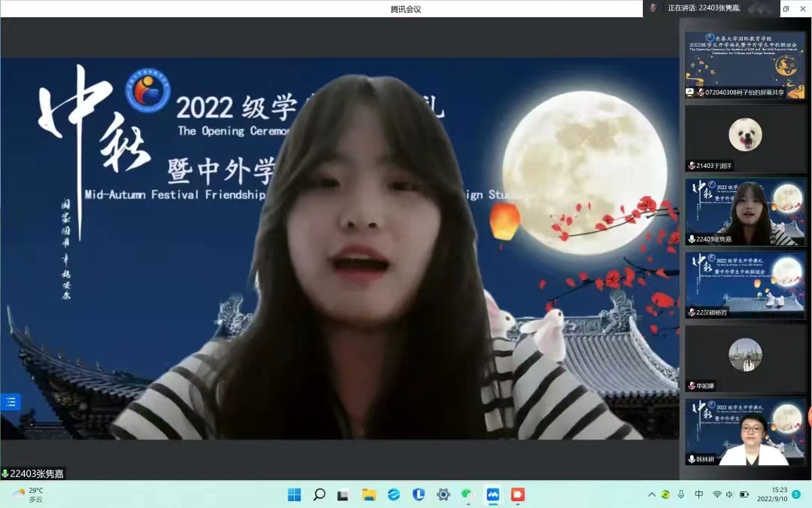
Task: Open the blue shield app on taskbar
Action: [419, 495]
